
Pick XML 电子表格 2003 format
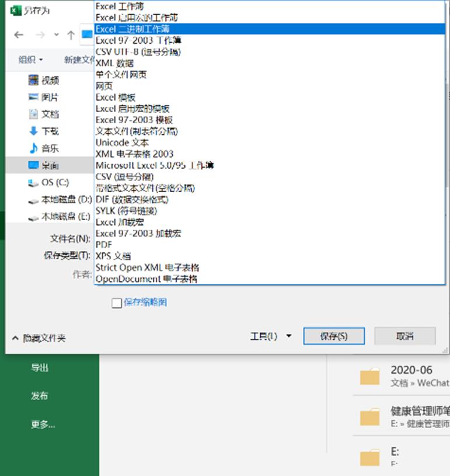click(270, 154)
